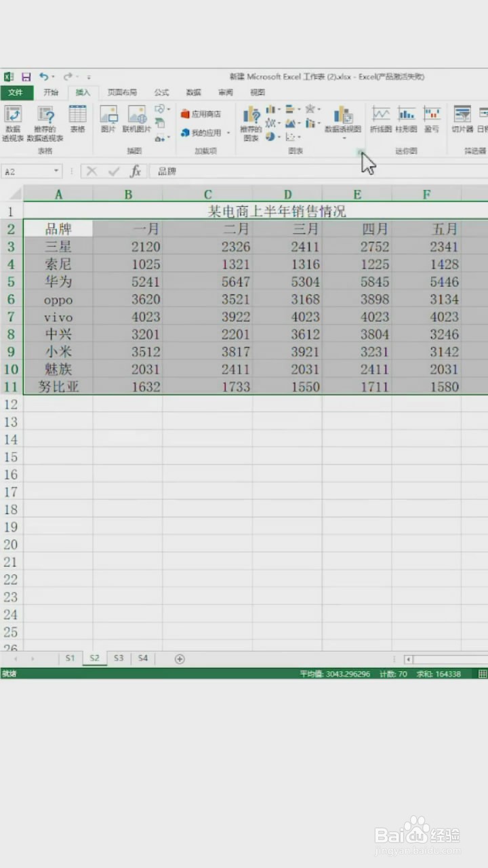Image resolution: width=488 pixels, height=868 pixels.
Task: Open the Shapes dropdown in illustrations group
Action: [x=161, y=108]
